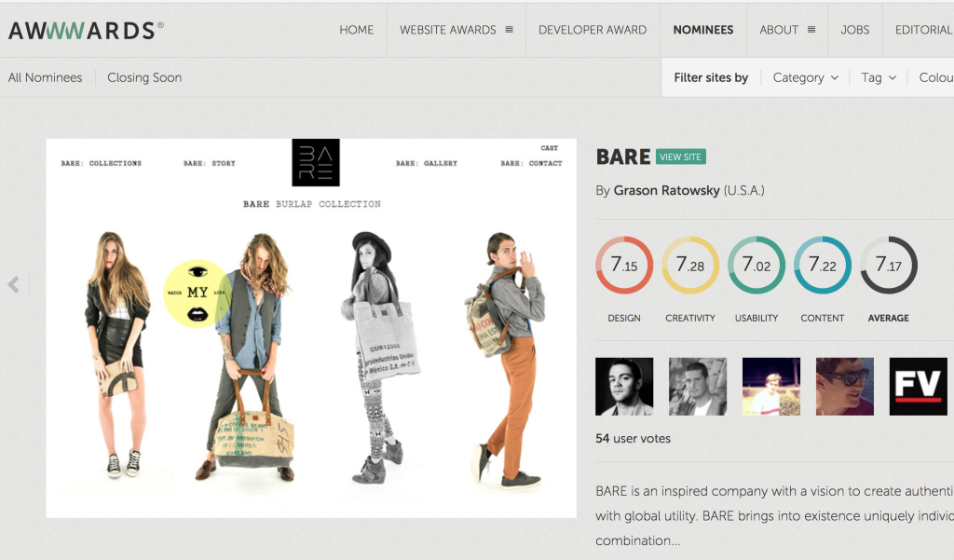Click the Average score circle 7.17
Screen dimensions: 954x560
(888, 265)
